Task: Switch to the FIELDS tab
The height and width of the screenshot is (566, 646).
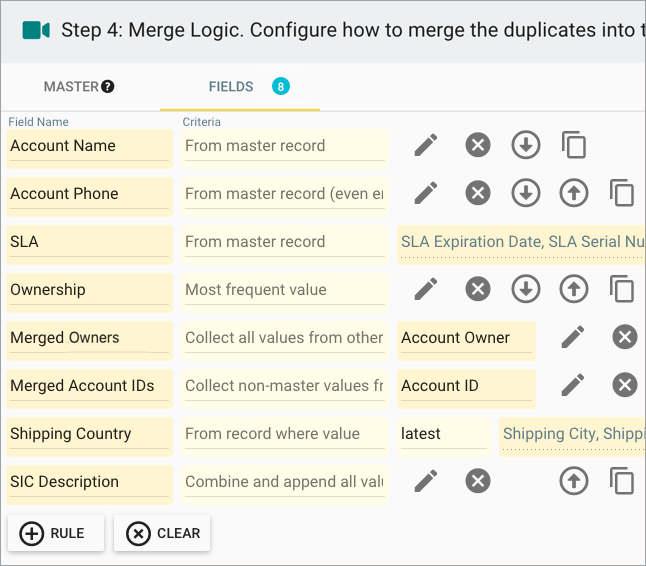Action: click(240, 87)
